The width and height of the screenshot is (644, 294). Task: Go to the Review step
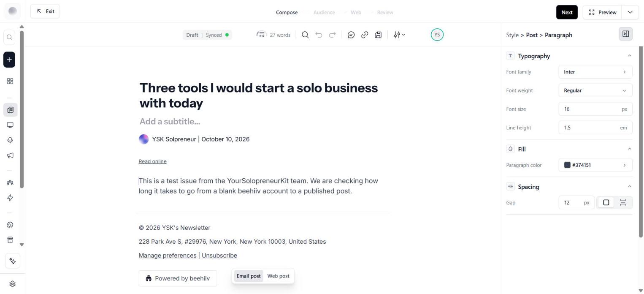pos(385,12)
